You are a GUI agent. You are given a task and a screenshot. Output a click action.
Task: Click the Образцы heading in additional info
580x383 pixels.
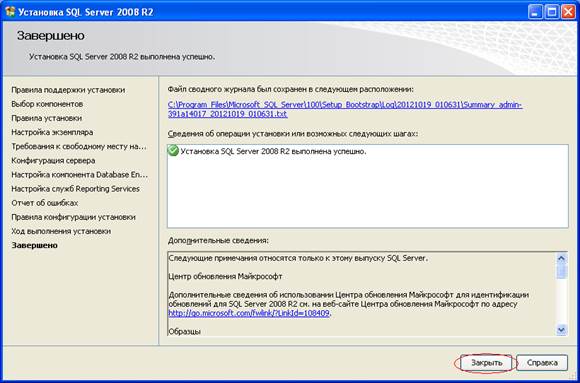coord(185,332)
